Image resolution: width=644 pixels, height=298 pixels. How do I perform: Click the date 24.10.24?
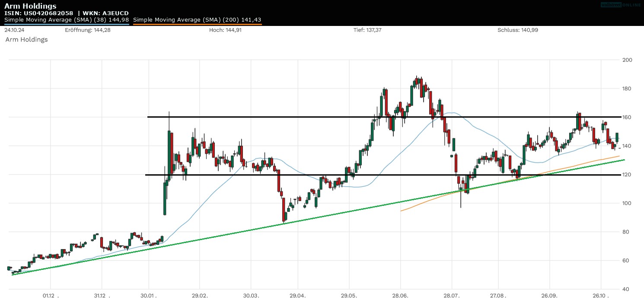14,30
